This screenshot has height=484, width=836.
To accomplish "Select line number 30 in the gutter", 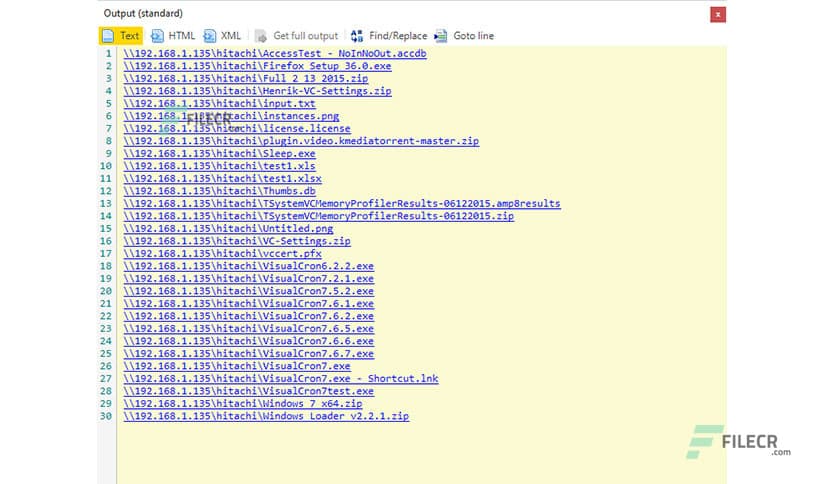I will coord(106,416).
